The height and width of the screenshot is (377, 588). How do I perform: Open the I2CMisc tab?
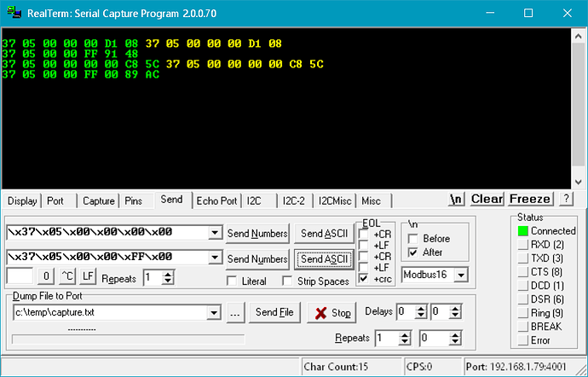tap(335, 201)
